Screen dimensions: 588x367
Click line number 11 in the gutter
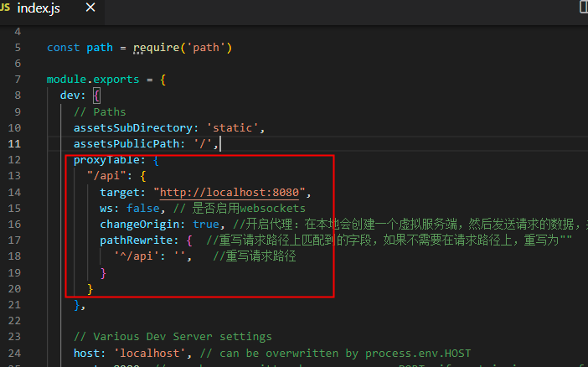tap(14, 144)
